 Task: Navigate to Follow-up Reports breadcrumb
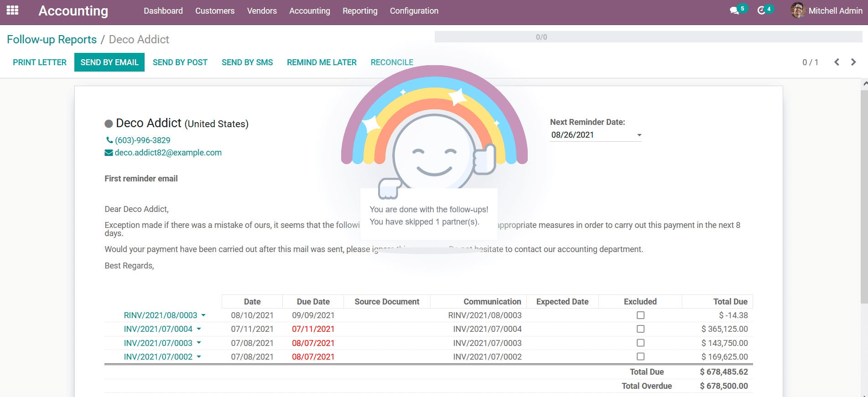coord(52,40)
